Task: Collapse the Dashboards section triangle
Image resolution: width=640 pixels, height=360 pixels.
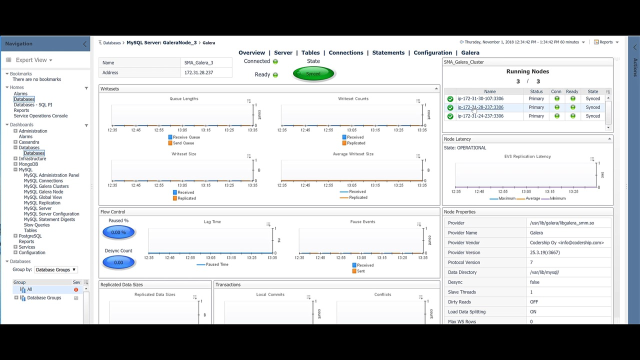Action: (7, 124)
